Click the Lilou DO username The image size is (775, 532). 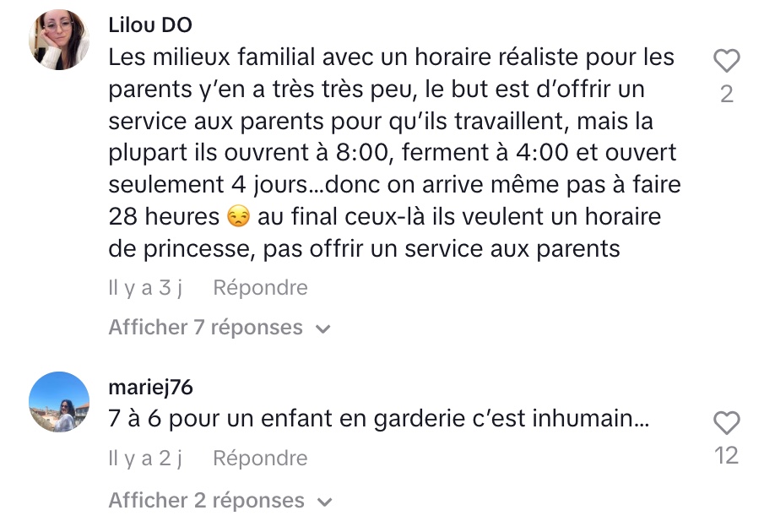pyautogui.click(x=150, y=25)
